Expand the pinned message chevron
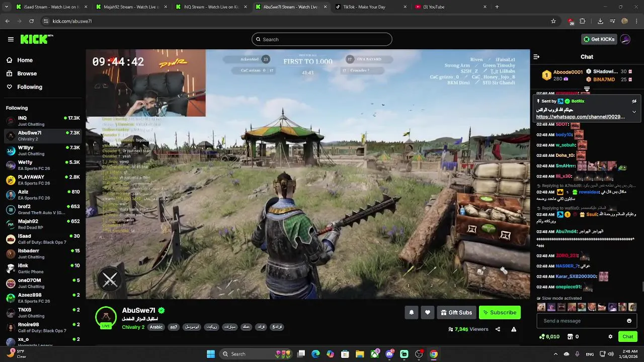 coord(634,112)
